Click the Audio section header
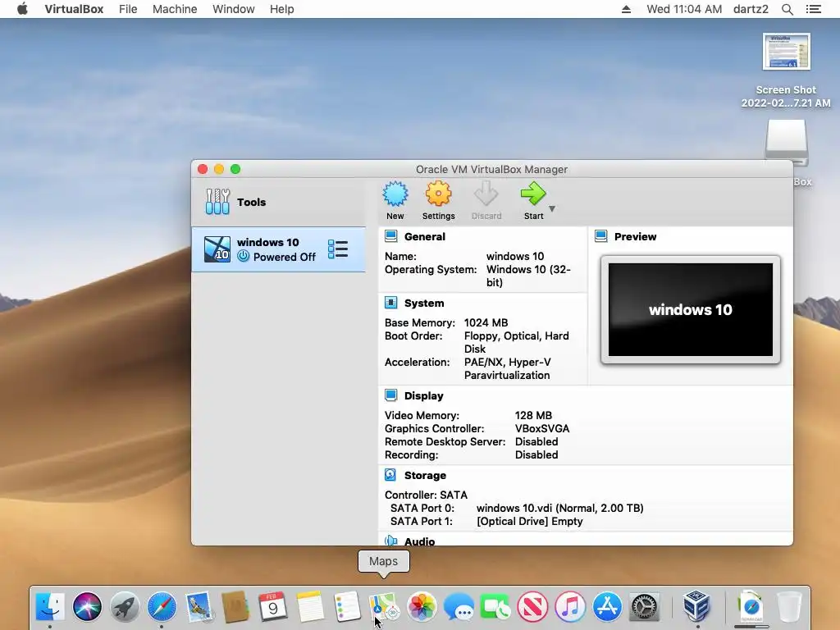 click(x=419, y=541)
